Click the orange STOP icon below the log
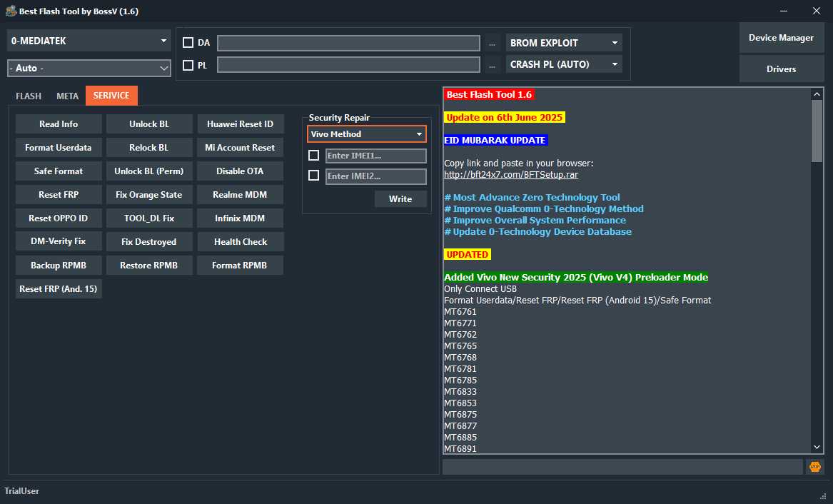The image size is (833, 504). [813, 466]
